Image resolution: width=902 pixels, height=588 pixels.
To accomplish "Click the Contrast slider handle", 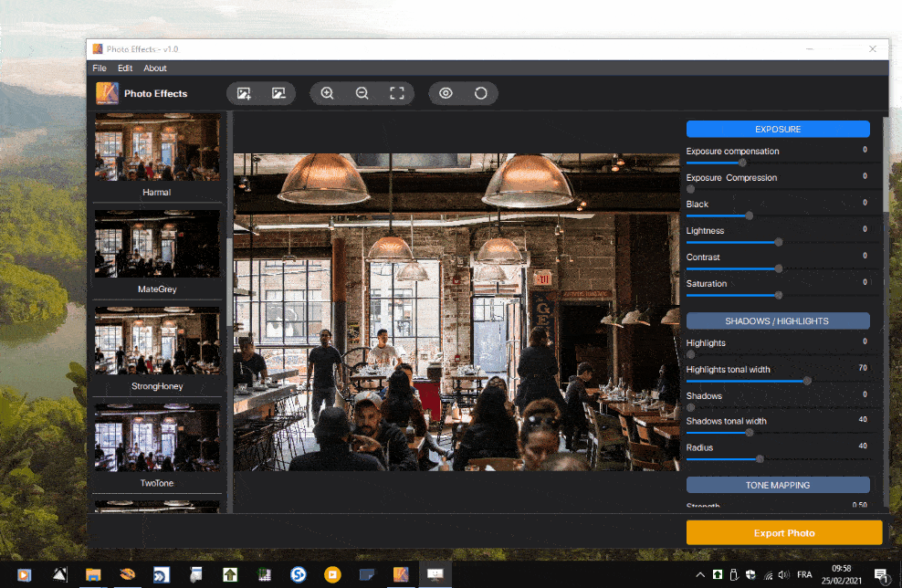I will 779,268.
